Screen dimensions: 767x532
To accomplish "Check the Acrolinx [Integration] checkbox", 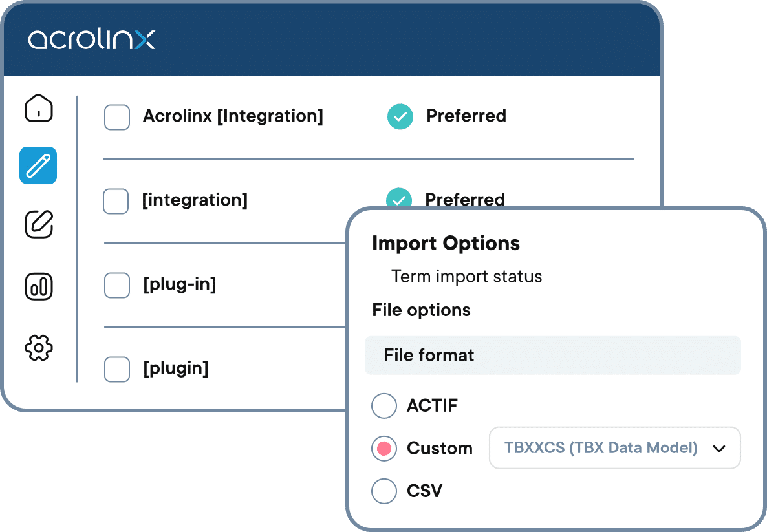I will point(117,118).
